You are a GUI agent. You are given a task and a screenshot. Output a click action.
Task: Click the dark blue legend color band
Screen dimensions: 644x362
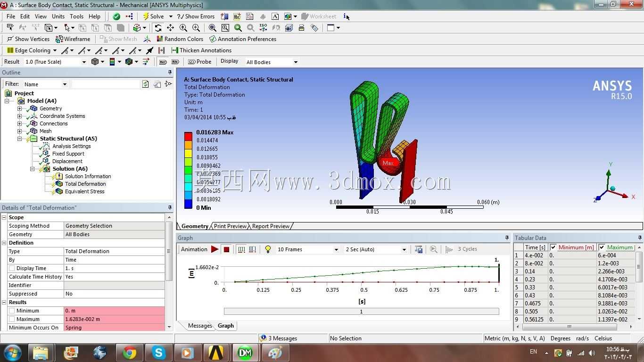pyautogui.click(x=188, y=204)
